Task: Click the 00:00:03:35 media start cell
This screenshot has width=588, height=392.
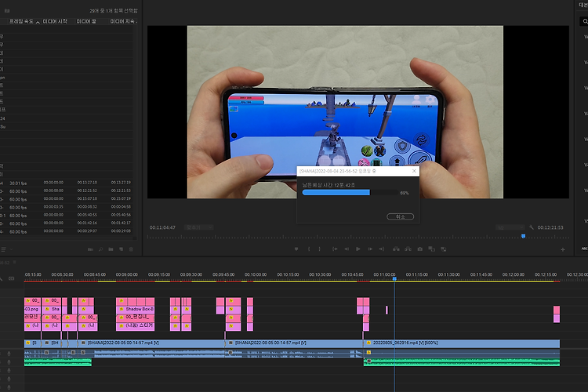Action: point(53,207)
